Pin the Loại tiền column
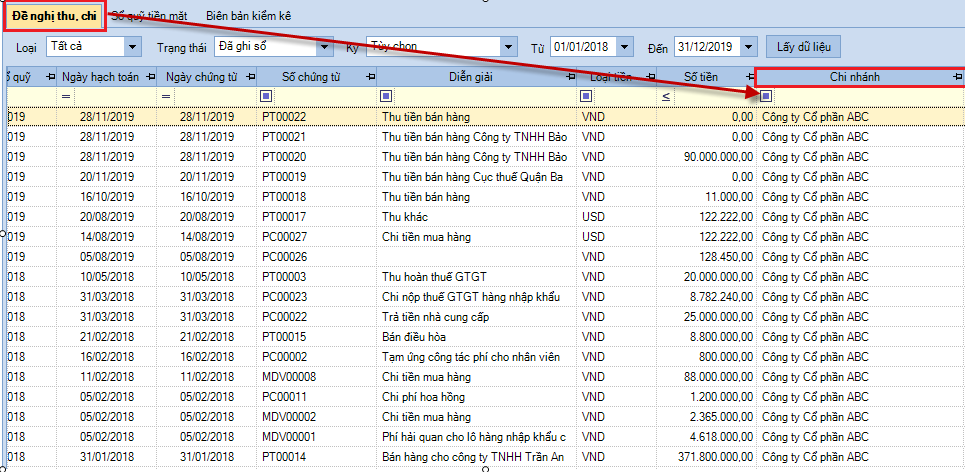Viewport: 965px width, 472px height. coord(650,77)
